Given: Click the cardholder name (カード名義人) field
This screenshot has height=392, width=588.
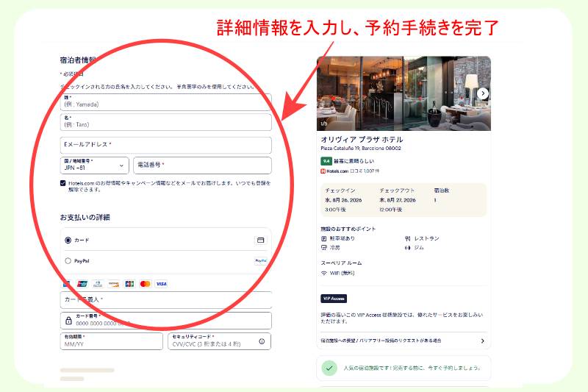Looking at the screenshot, I should click(166, 300).
